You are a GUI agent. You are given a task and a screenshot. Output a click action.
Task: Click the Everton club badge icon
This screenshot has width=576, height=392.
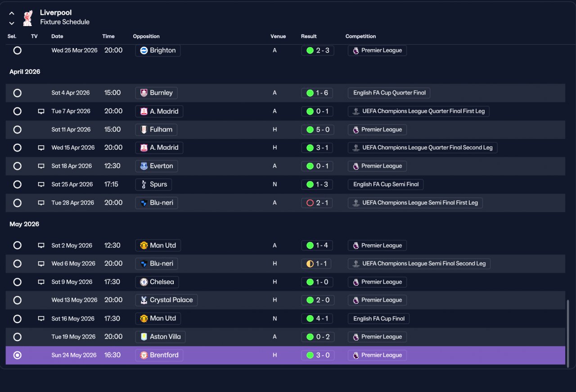click(144, 166)
